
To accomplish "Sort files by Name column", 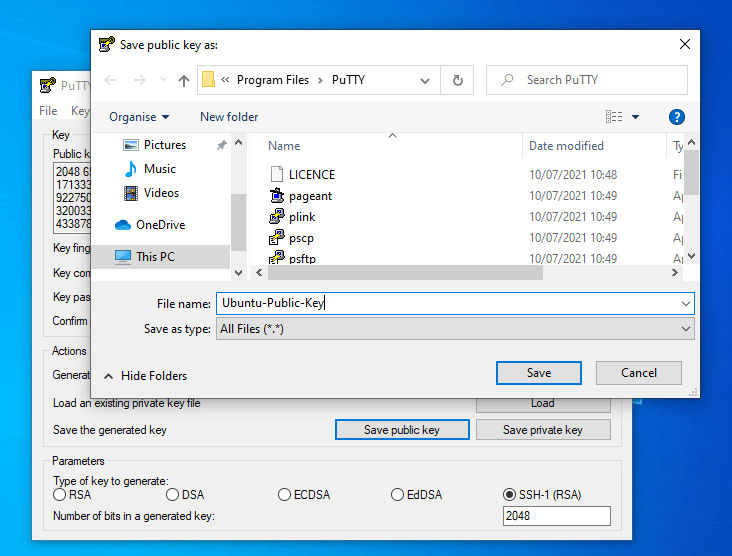I will pos(284,146).
